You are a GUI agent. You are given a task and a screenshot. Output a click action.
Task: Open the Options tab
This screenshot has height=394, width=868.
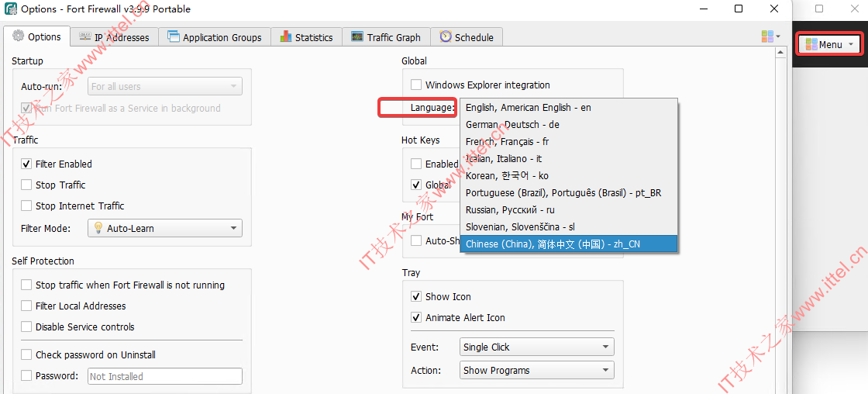pos(36,36)
